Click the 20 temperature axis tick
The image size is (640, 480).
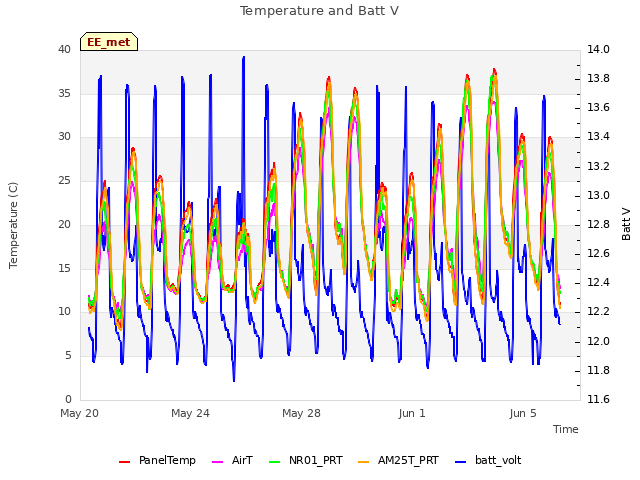(x=64, y=224)
